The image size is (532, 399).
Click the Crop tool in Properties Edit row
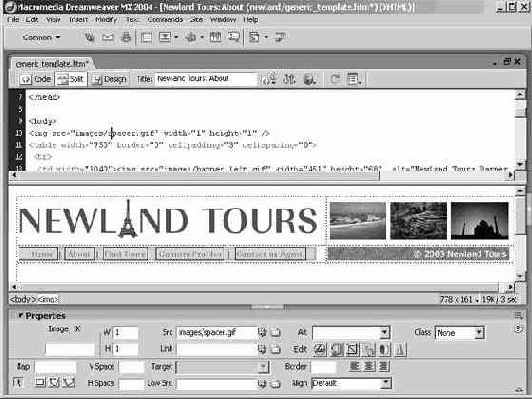(x=352, y=349)
